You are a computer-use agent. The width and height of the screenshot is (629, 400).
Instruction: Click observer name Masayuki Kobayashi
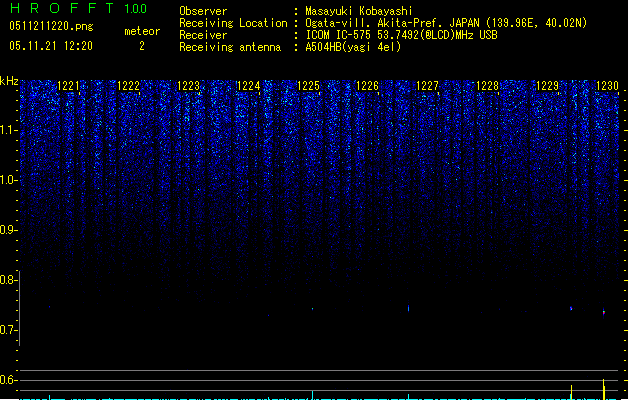(x=359, y=11)
